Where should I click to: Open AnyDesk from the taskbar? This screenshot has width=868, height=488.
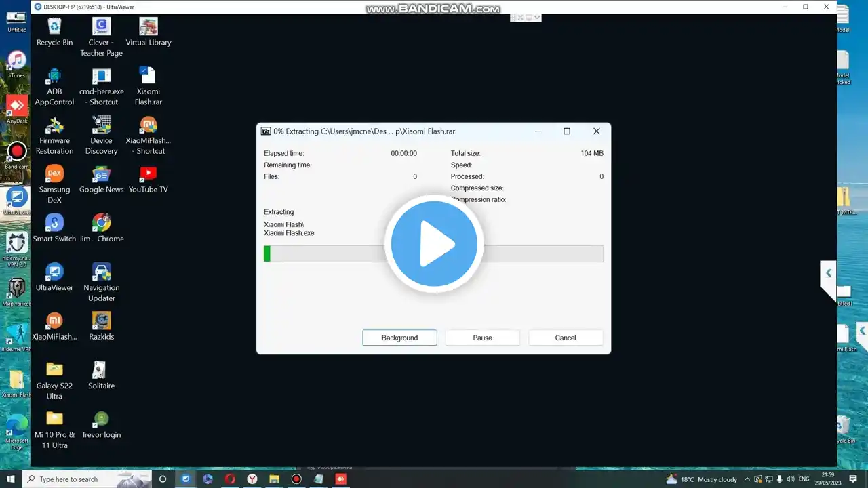tap(340, 479)
